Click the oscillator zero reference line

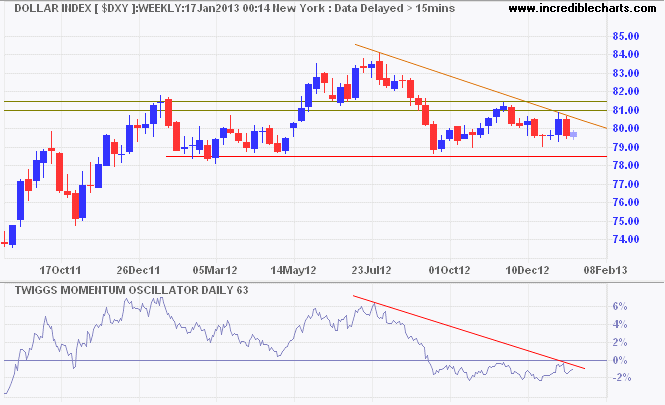(x=305, y=360)
